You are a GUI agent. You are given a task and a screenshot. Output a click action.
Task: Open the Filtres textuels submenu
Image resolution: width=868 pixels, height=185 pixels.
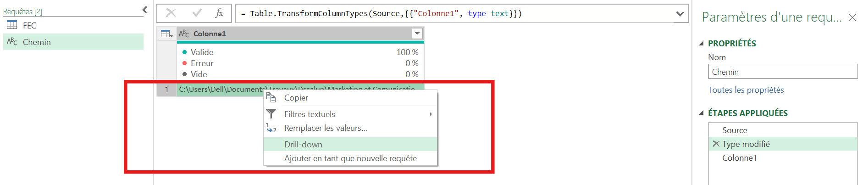pos(351,114)
